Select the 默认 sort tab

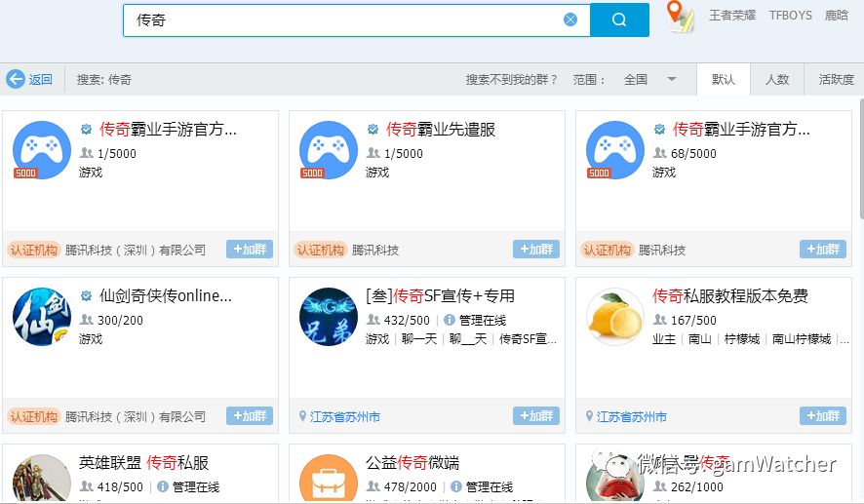pos(723,79)
